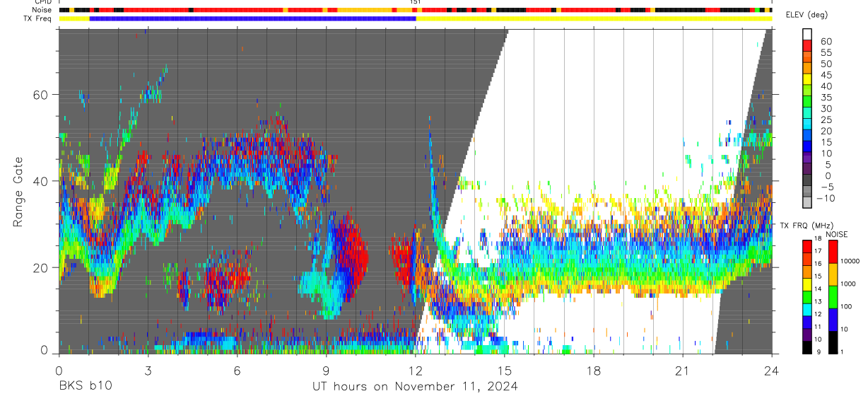Screen dimensions: 868x401
Task: Click the '151' CPID value at top
Action: (x=416, y=2)
